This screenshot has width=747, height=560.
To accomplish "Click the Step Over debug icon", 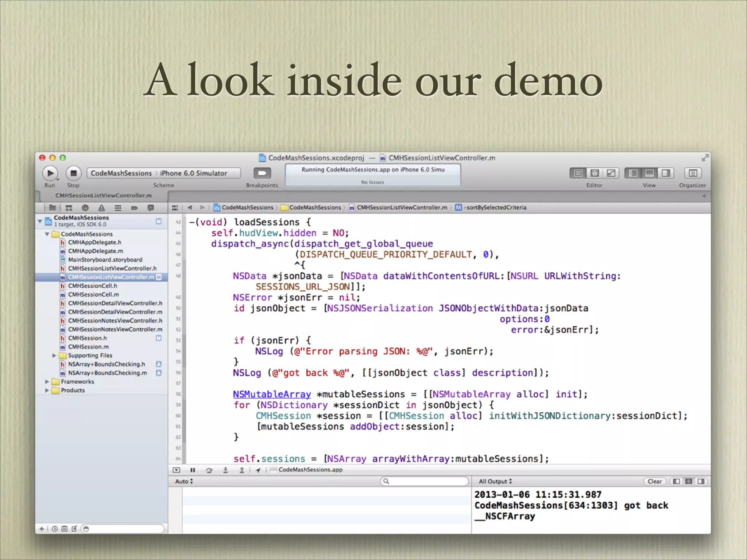I will [209, 470].
